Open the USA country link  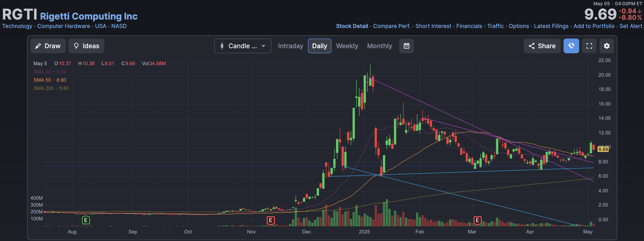point(100,26)
